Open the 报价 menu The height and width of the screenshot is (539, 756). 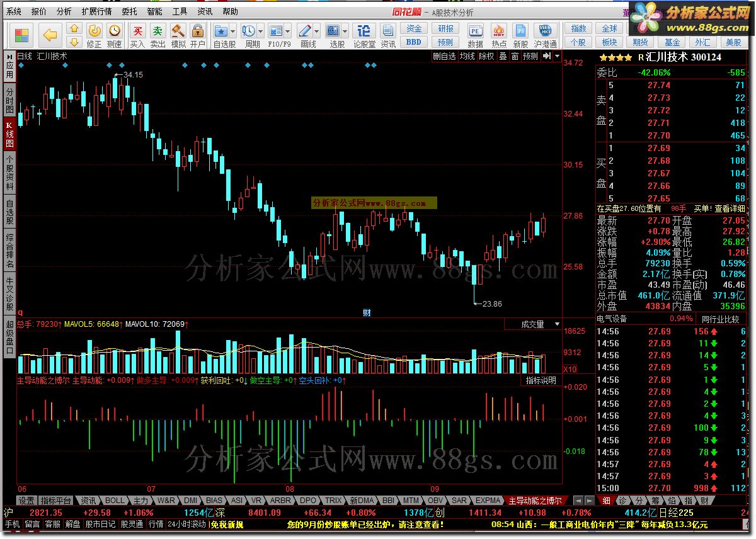[x=38, y=11]
